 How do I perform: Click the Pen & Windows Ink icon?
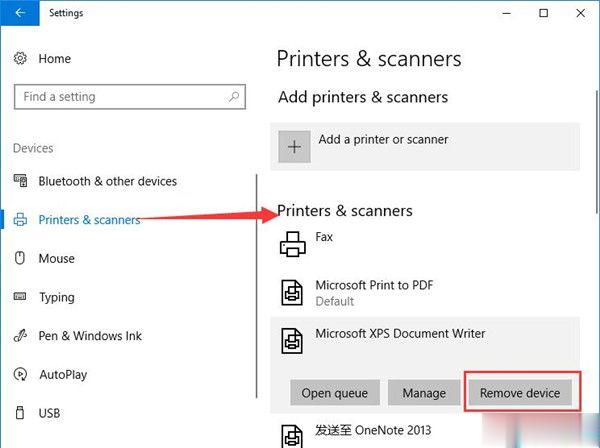[x=20, y=336]
